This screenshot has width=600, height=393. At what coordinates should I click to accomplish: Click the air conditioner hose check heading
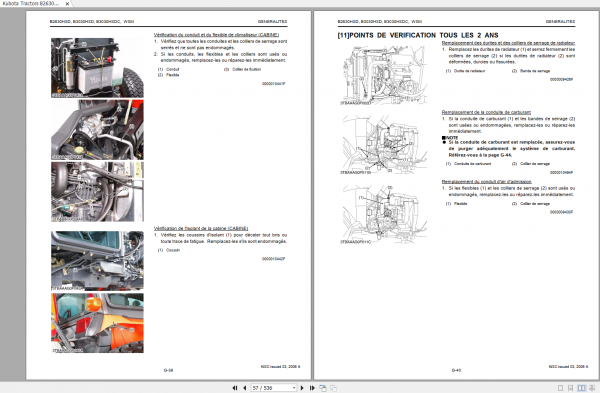point(216,35)
